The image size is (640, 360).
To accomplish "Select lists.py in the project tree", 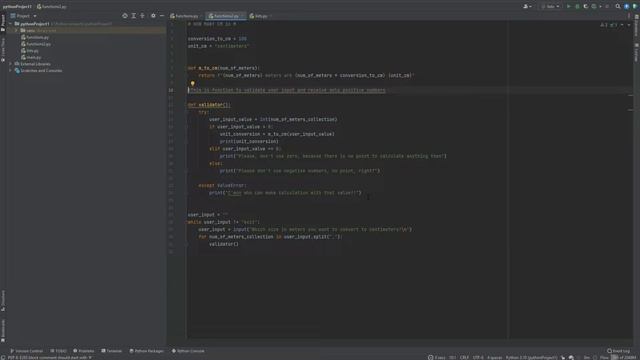I will [x=30, y=51].
